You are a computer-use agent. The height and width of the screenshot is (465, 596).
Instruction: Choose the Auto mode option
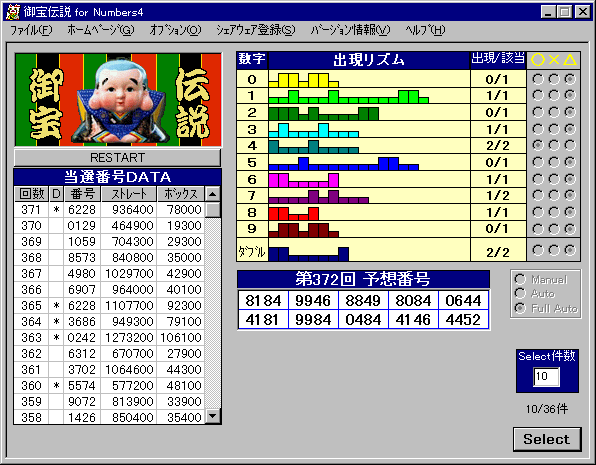click(535, 294)
